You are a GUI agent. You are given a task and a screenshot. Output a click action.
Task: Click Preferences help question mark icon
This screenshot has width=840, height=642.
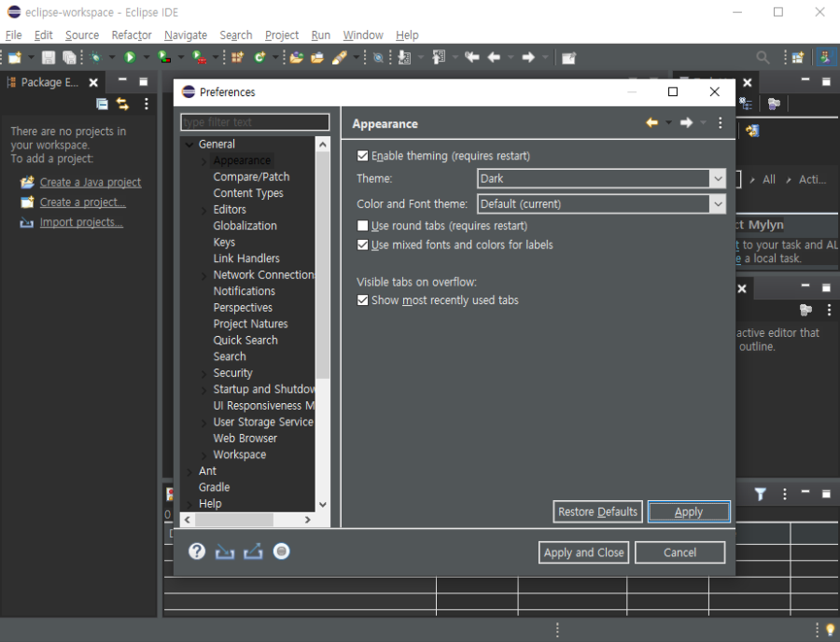(197, 551)
